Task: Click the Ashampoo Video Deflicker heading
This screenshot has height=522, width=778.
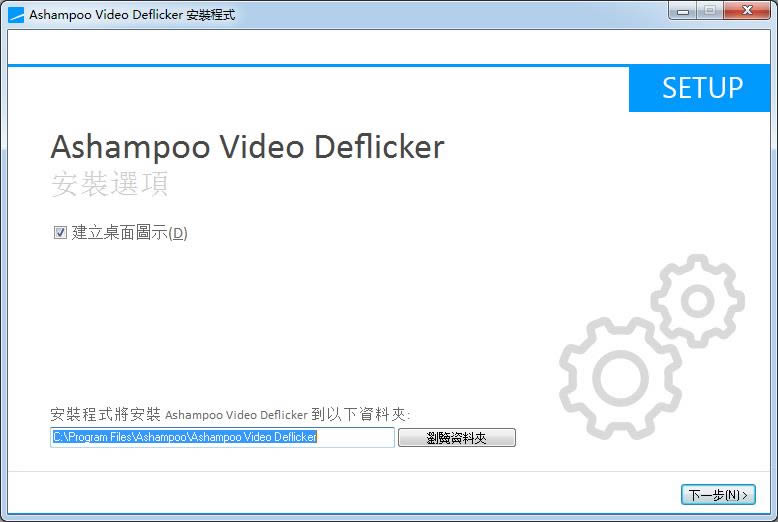Action: [x=248, y=147]
